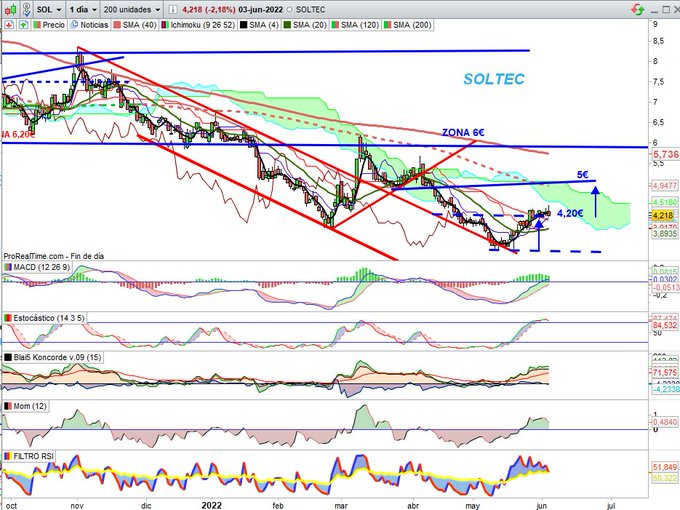680x510 pixels.
Task: Click the green arrow indicator icon
Action: coord(23,25)
